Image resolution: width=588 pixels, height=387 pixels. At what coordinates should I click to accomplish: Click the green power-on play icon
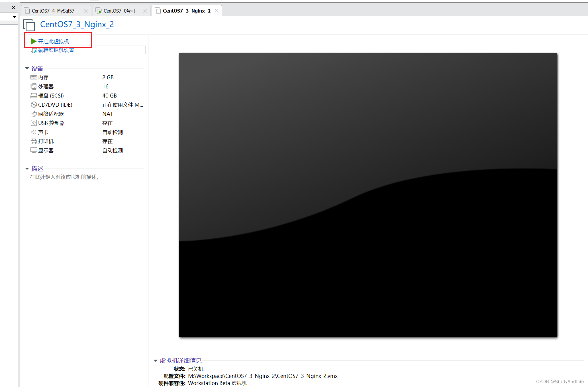click(34, 41)
